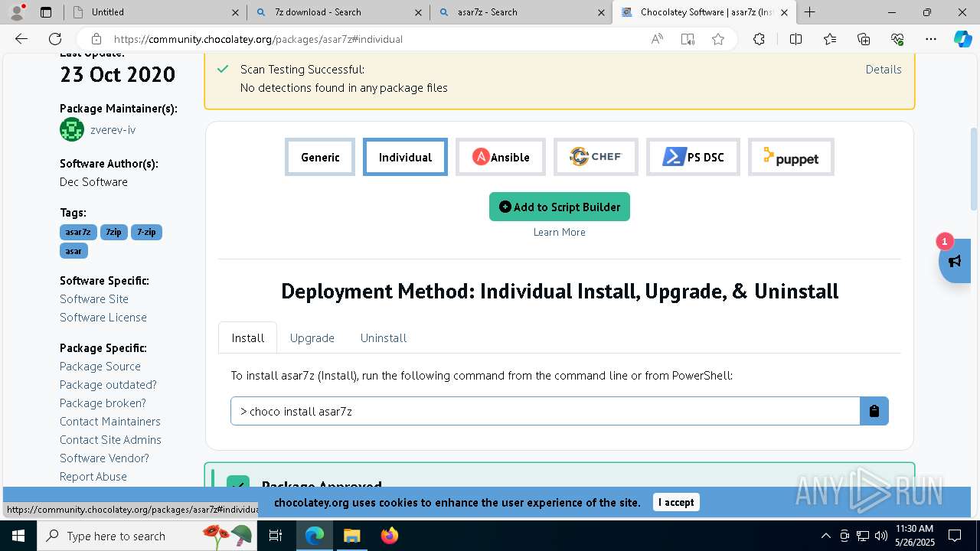Viewport: 980px width, 551px height.
Task: Copy the choco install command
Action: click(874, 411)
